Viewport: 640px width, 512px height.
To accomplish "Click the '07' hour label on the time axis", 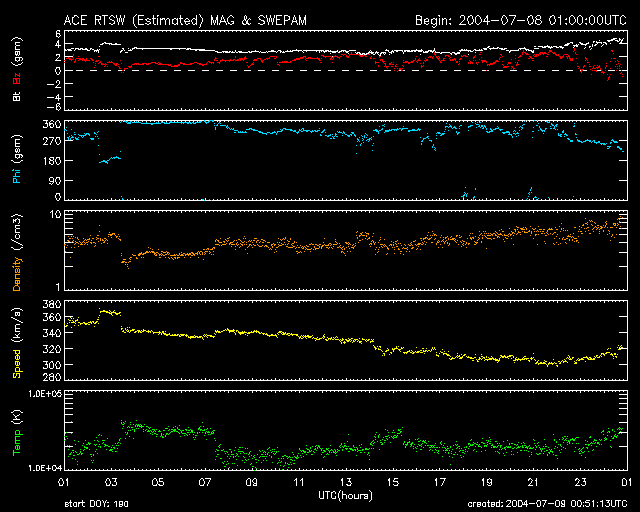I will pos(205,483).
